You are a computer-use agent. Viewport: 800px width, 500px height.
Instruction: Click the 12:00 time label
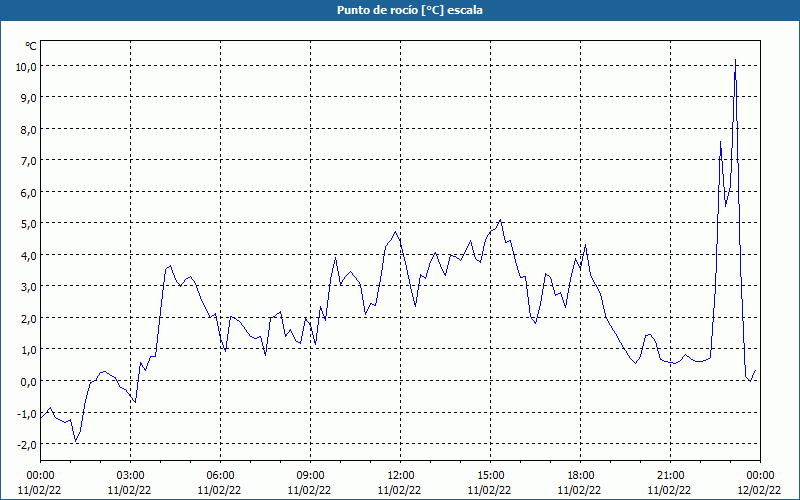pos(401,476)
